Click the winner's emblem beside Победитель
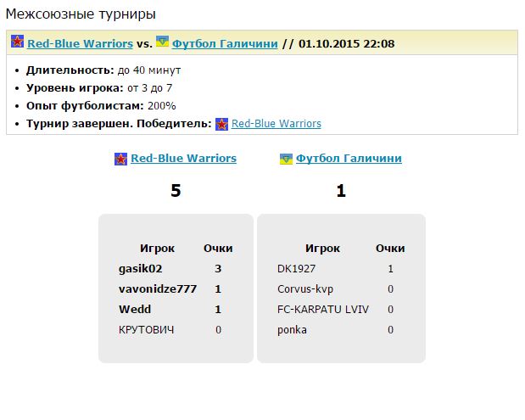 [x=222, y=124]
